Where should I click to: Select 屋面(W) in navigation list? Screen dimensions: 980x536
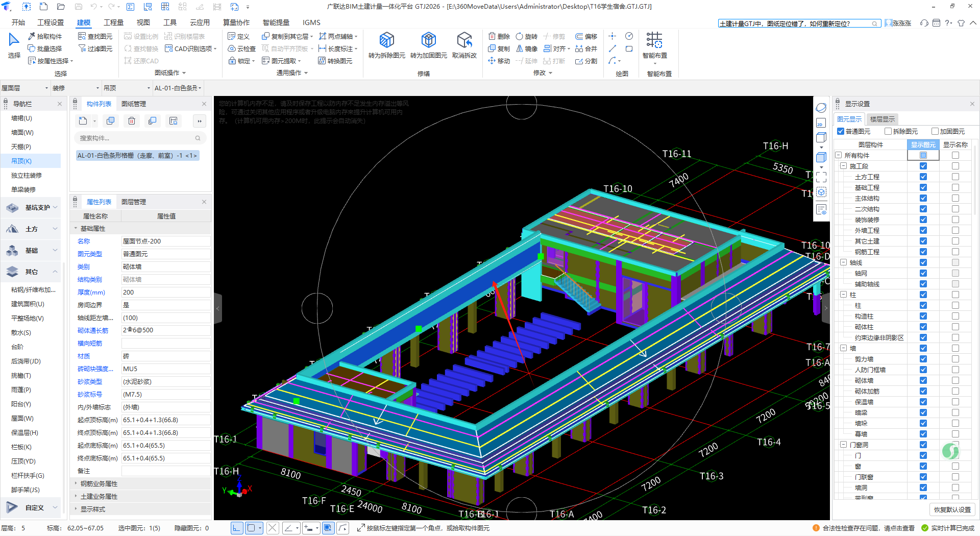[x=22, y=418]
